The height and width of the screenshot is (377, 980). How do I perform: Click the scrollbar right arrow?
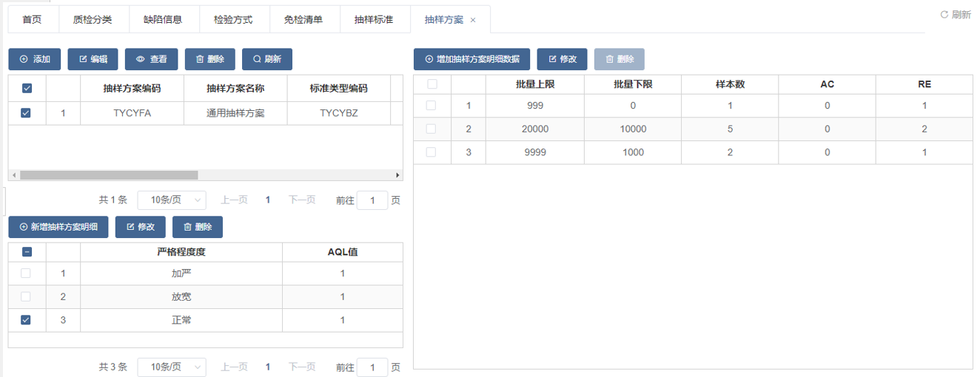[397, 175]
